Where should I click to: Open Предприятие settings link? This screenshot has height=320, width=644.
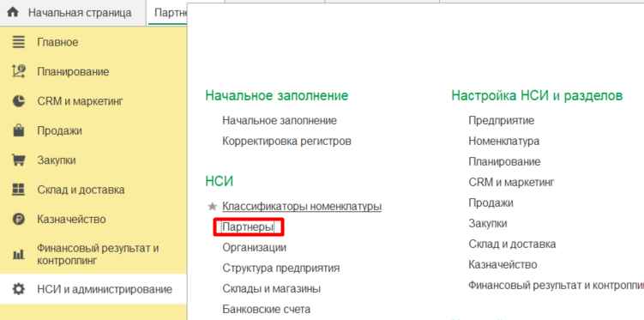pos(502,120)
